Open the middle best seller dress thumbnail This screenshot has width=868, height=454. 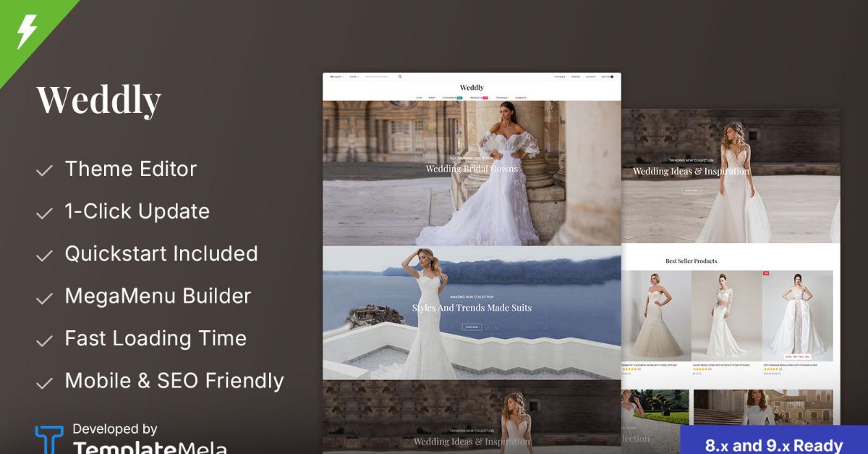pos(727,316)
